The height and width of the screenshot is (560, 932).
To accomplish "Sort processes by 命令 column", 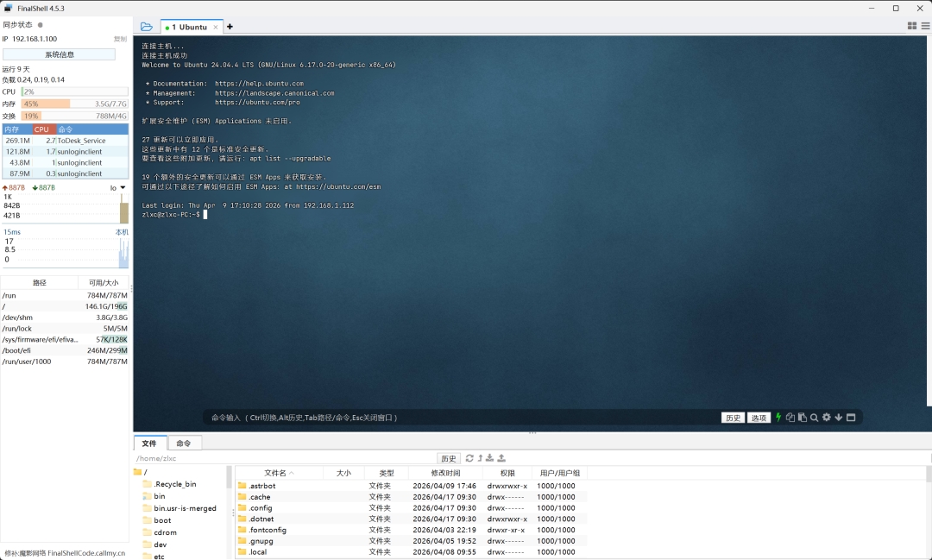I will (x=92, y=129).
